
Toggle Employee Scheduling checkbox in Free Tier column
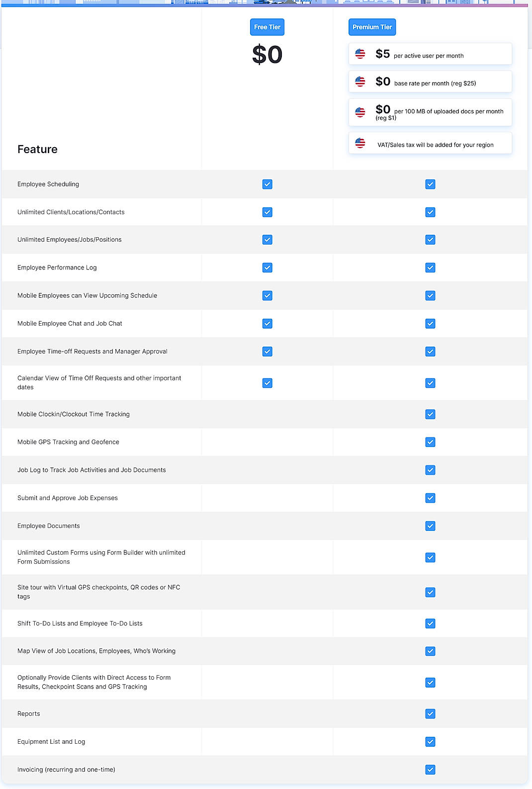pyautogui.click(x=267, y=184)
